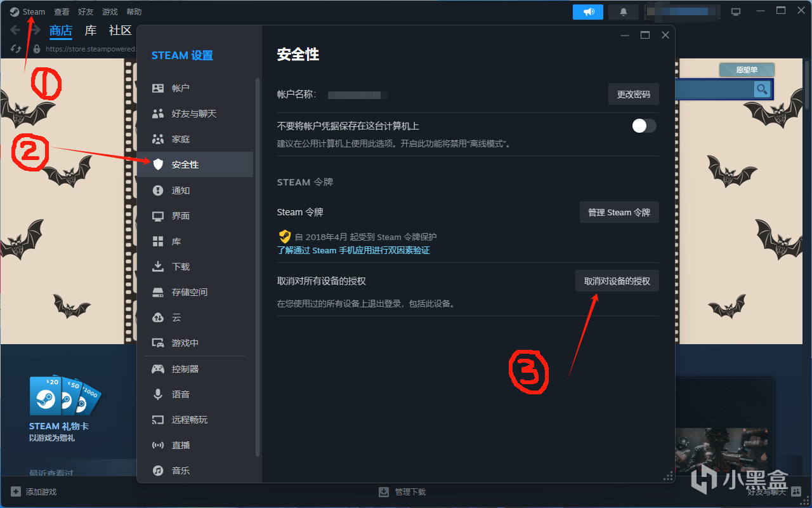Viewport: 812px width, 508px height.
Task: Click the store search magnifier icon
Action: pyautogui.click(x=762, y=89)
